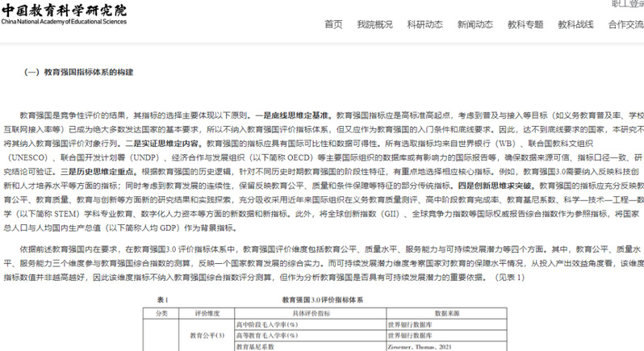Click the 分类 column header
This screenshot has height=351, width=644.
[x=161, y=313]
